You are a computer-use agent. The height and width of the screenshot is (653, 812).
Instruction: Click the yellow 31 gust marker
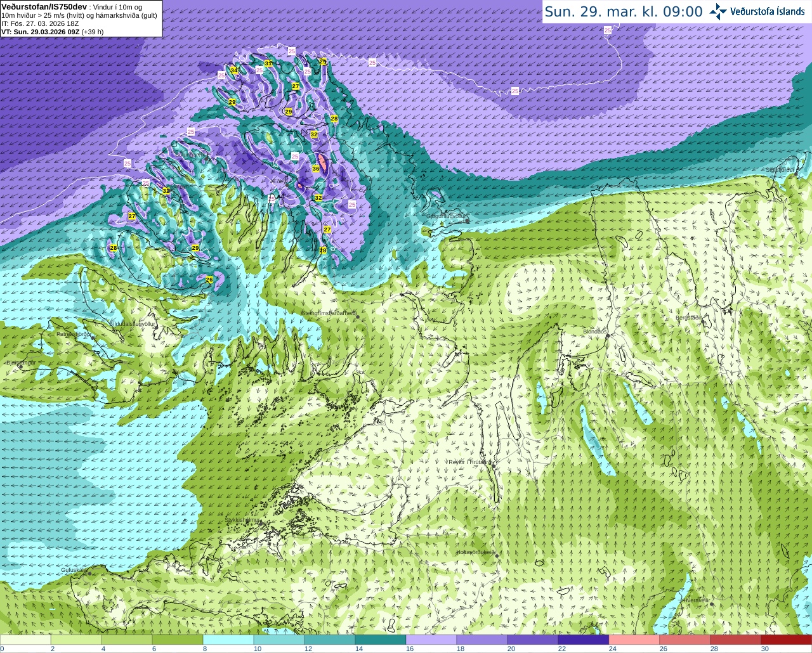(268, 63)
